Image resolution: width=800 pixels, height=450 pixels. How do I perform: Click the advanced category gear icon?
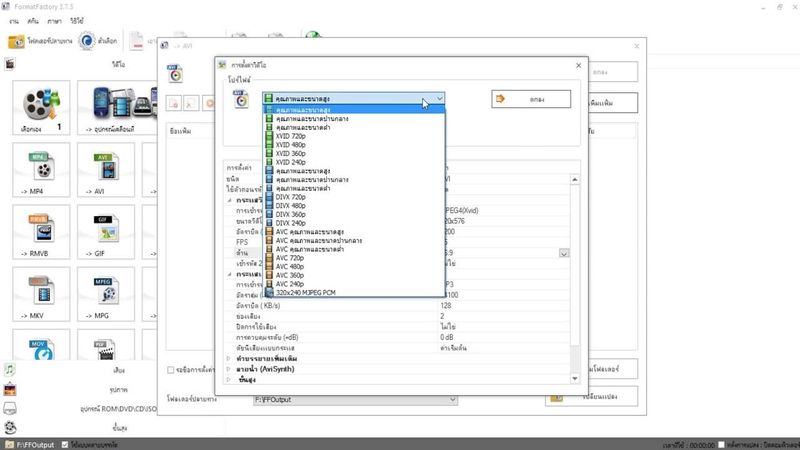(10, 428)
